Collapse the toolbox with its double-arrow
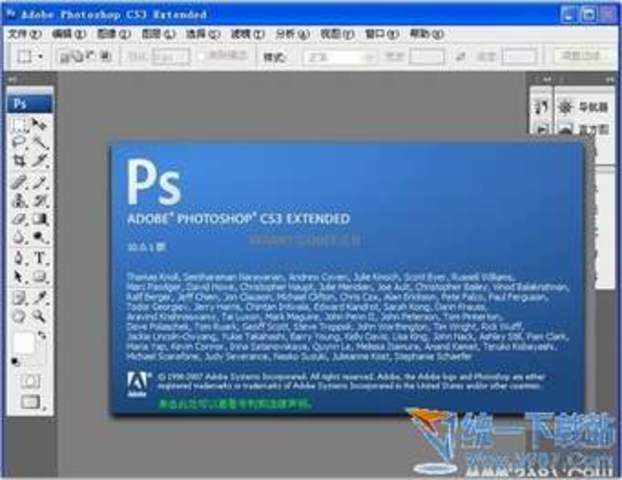This screenshot has width=622, height=480. point(13,80)
